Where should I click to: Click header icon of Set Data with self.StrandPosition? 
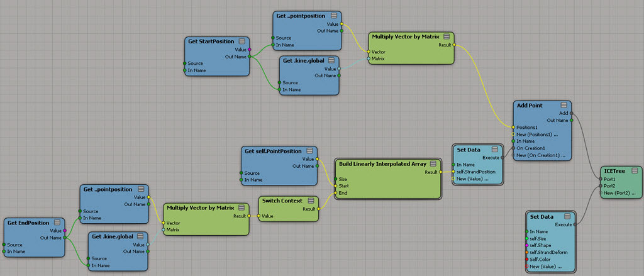[x=496, y=150]
